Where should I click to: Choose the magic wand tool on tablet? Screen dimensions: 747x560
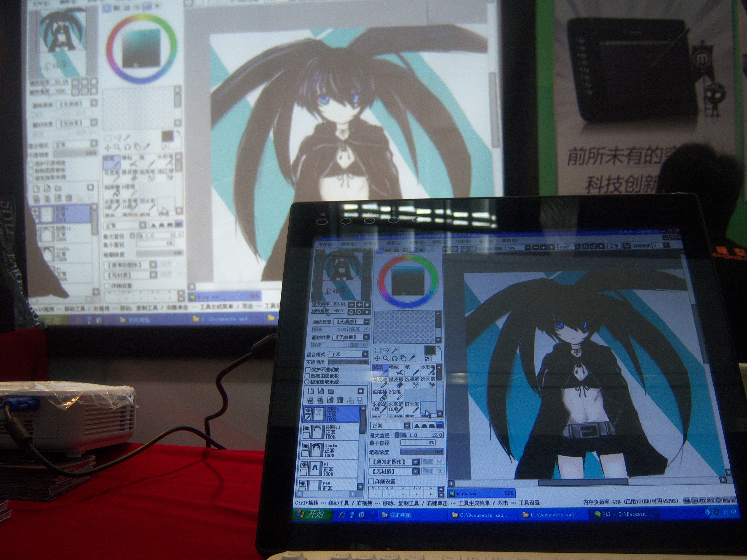[x=395, y=350]
